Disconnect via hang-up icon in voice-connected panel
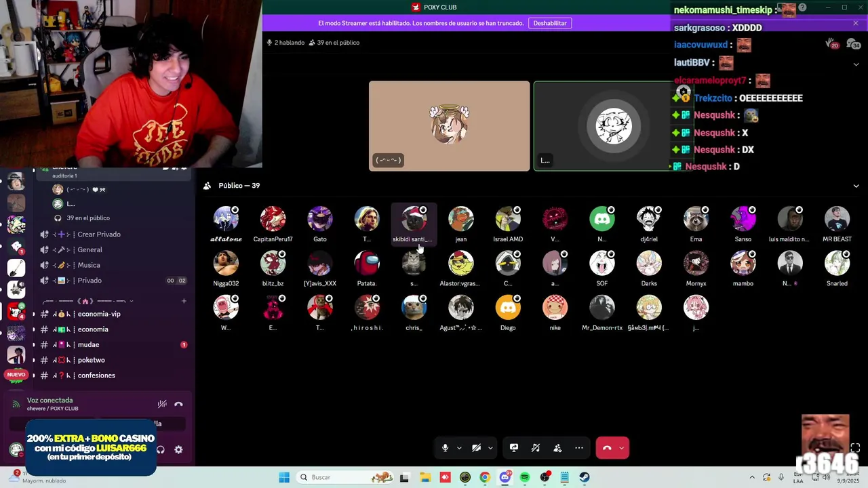Image resolution: width=868 pixels, height=488 pixels. click(178, 404)
